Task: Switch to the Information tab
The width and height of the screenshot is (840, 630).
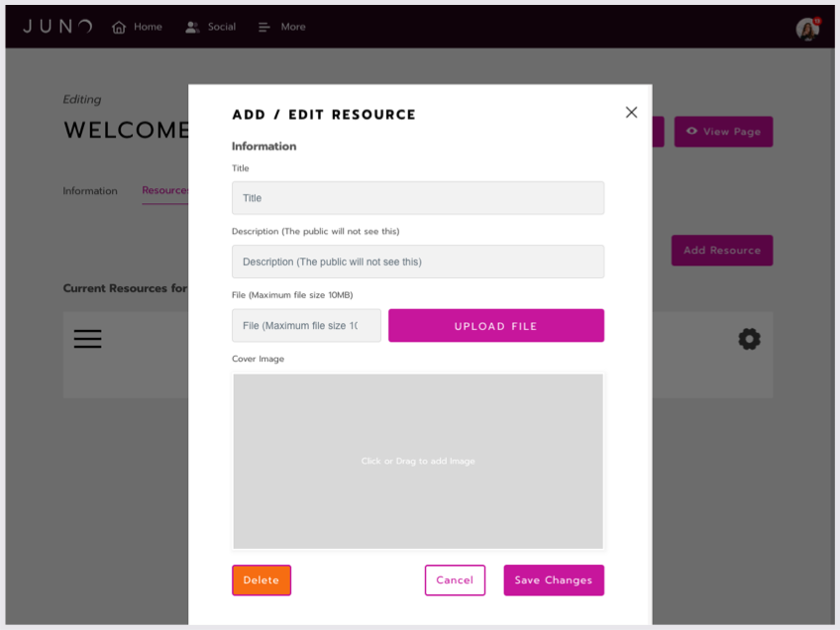Action: [90, 191]
